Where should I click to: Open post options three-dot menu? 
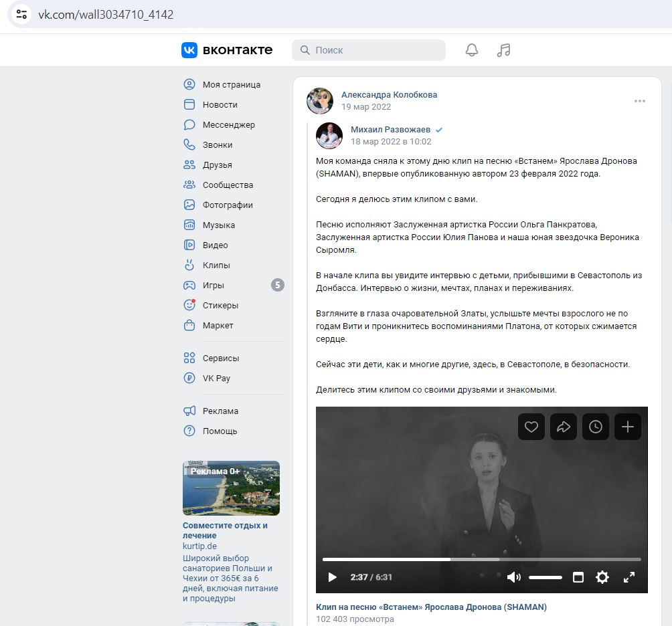click(640, 101)
